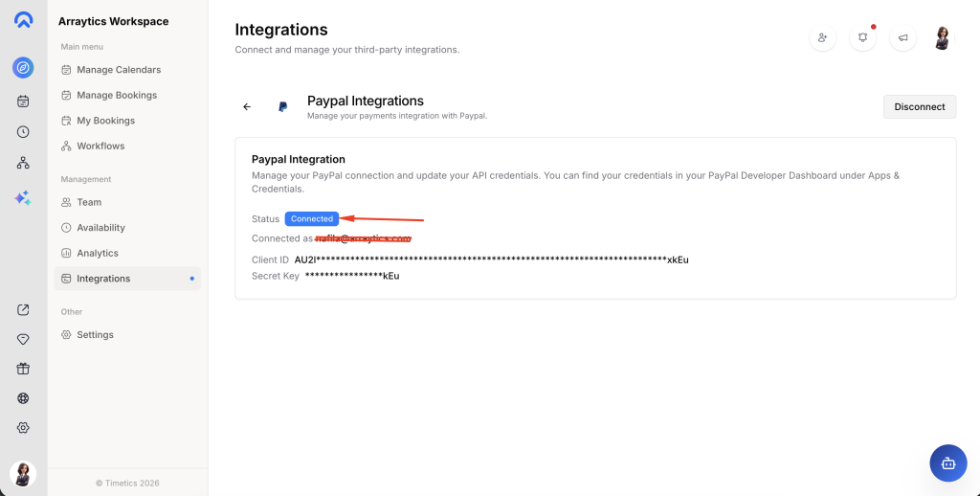Click the sparkle AI icon in left rail
The height and width of the screenshot is (496, 980).
[x=23, y=197]
